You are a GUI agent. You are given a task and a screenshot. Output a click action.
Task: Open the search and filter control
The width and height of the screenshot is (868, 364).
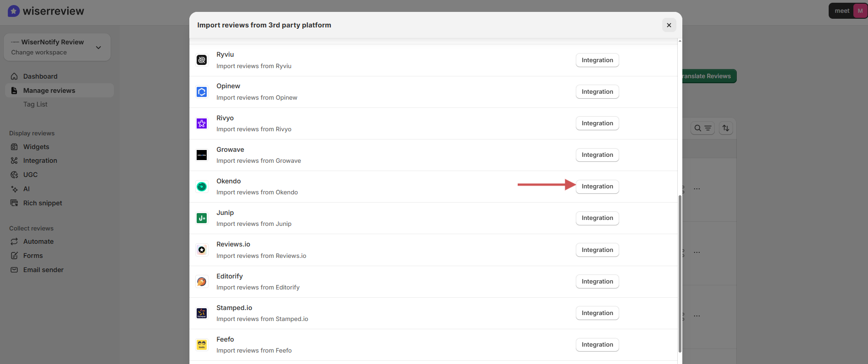click(x=702, y=128)
